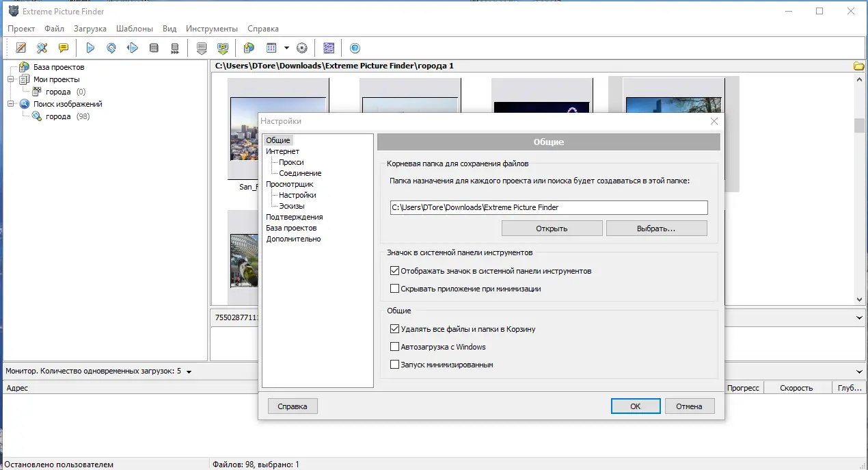Click the play icon with side arrows

click(x=133, y=48)
